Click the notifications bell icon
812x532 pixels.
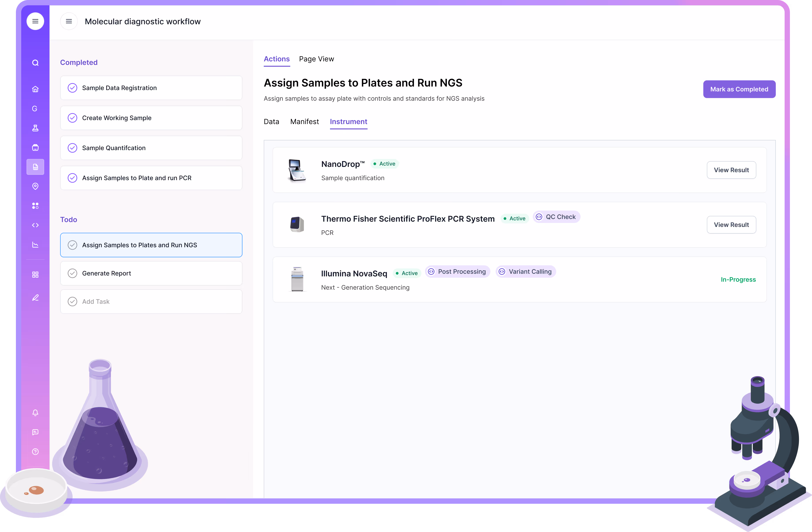[35, 413]
